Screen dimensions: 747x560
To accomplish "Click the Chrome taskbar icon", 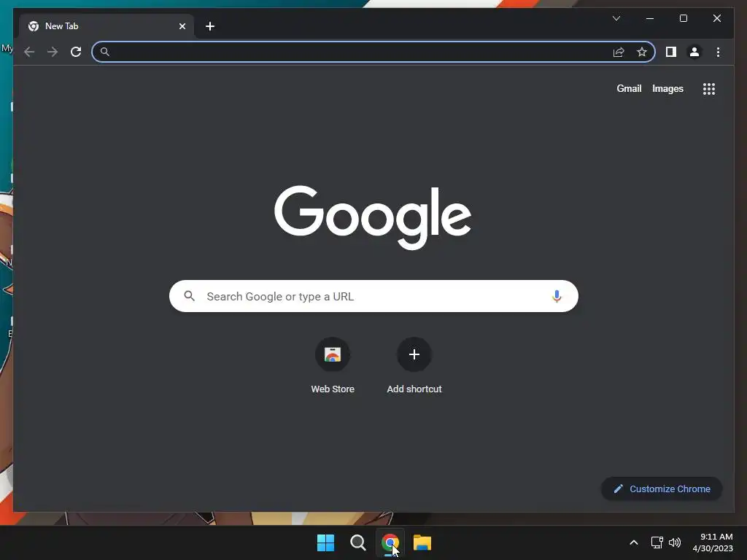I will [x=390, y=542].
